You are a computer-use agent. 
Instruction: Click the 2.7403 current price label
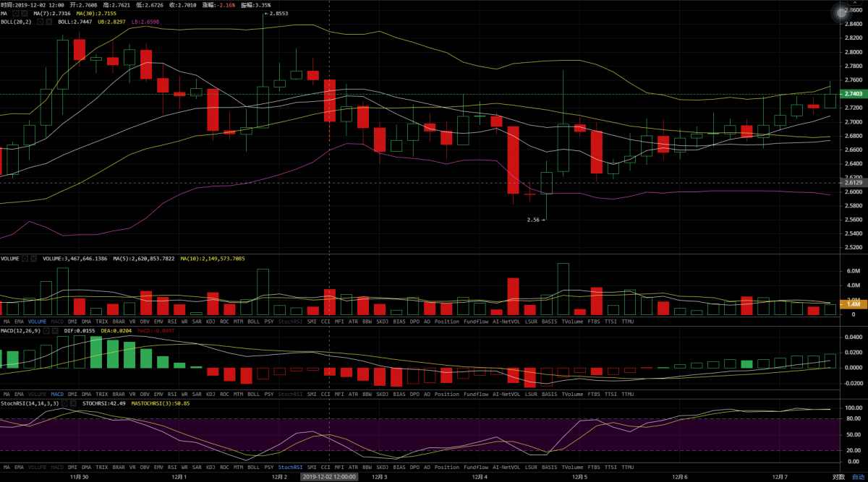click(x=854, y=94)
